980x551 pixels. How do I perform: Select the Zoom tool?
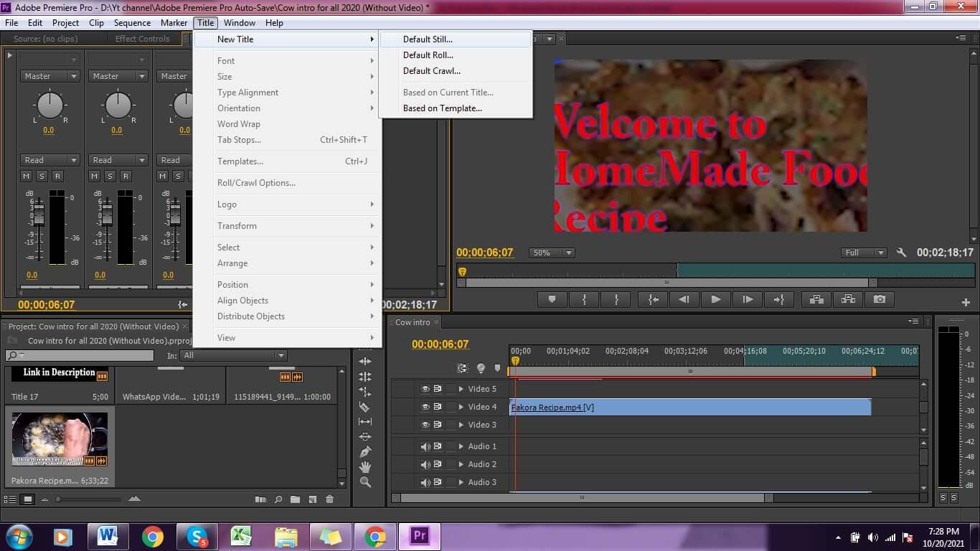[365, 482]
